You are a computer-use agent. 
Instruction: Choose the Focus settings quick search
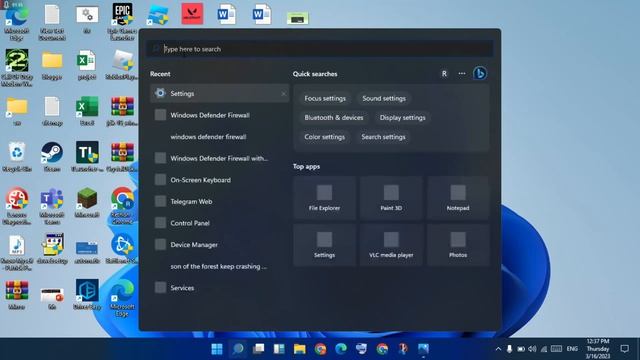pos(325,98)
